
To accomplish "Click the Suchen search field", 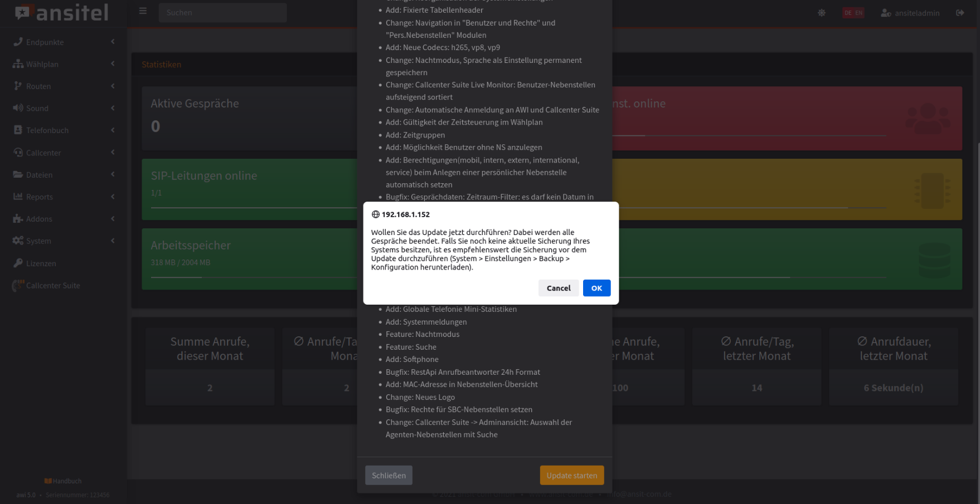I will [x=222, y=12].
